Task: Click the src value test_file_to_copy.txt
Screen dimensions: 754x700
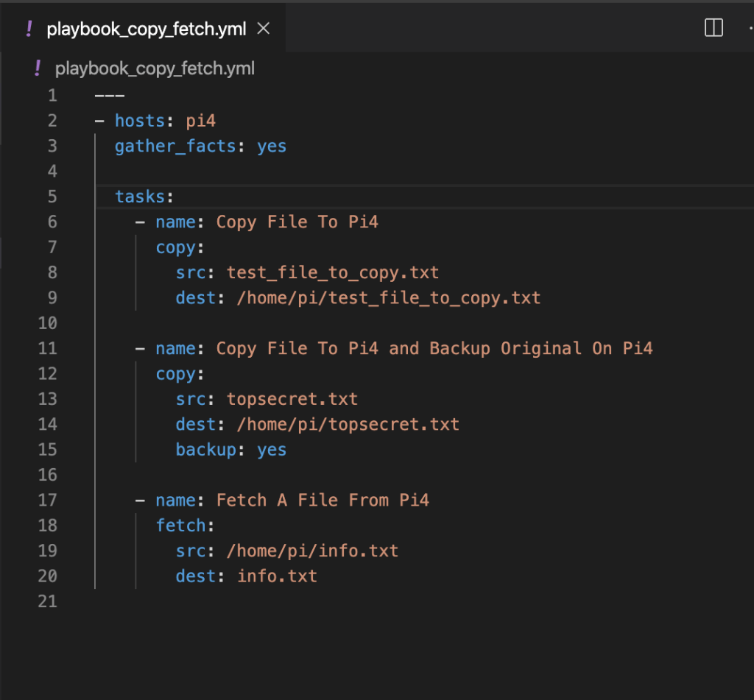Action: pyautogui.click(x=333, y=272)
